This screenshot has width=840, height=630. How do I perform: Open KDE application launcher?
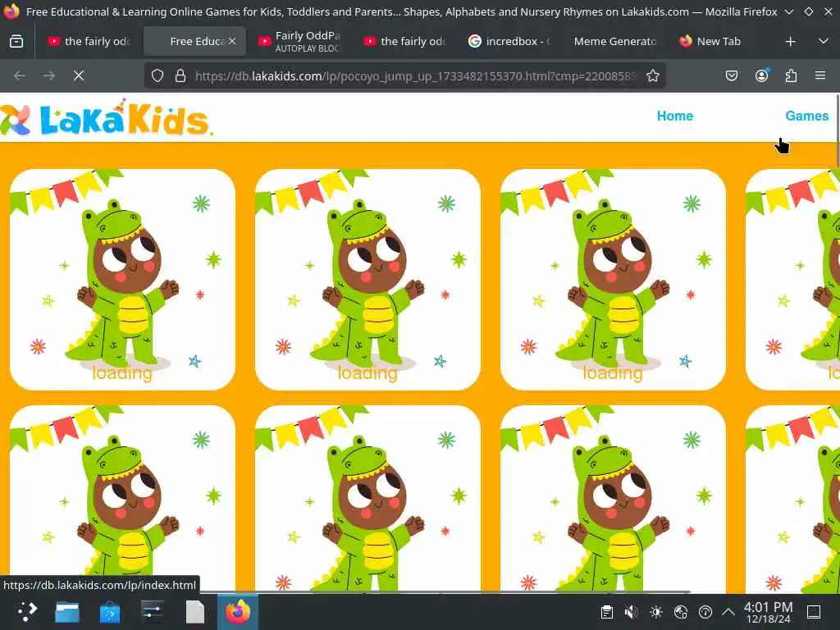[x=27, y=612]
